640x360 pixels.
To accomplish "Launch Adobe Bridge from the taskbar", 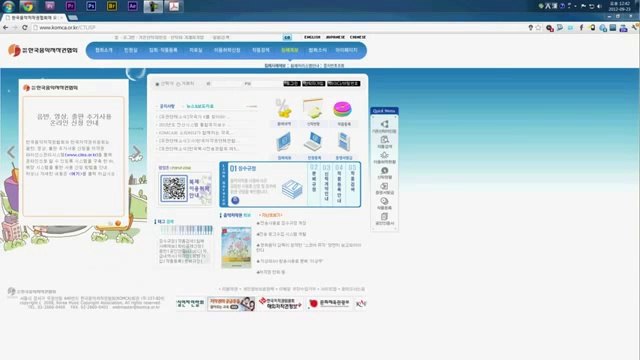I will [x=111, y=6].
